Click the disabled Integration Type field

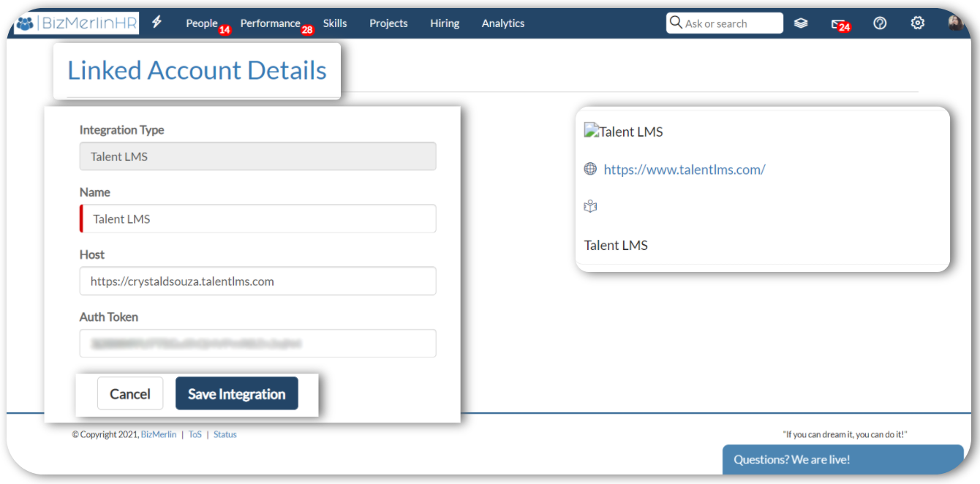click(257, 156)
